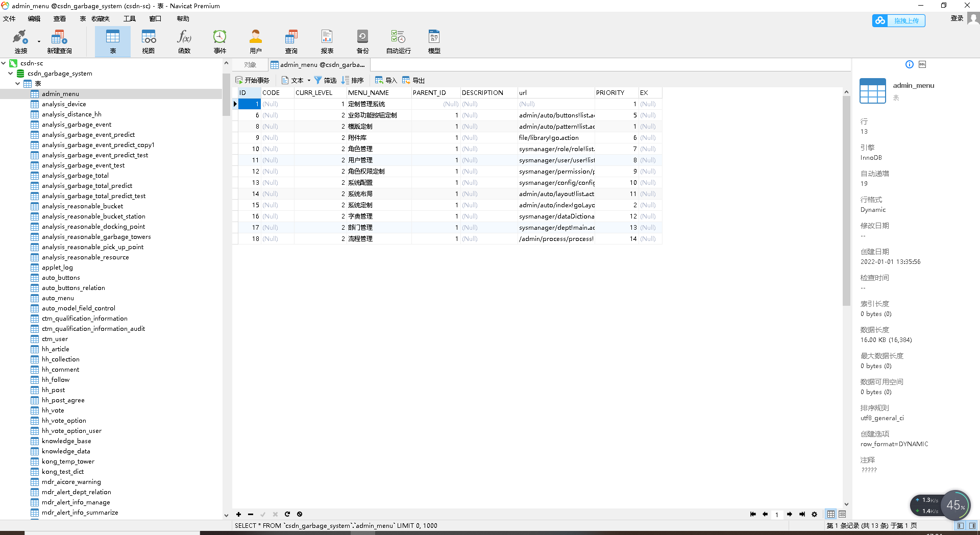Click the 排序 (Sort) toolbar item
Viewport: 980px width, 535px height.
(353, 80)
